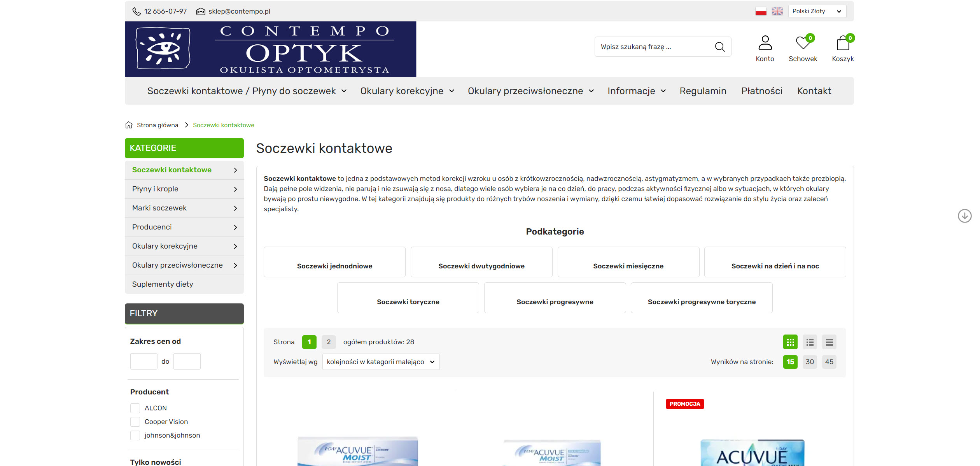Click the 12 656-07-97 phone number
Viewport: 980px width, 466px height.
point(165,11)
